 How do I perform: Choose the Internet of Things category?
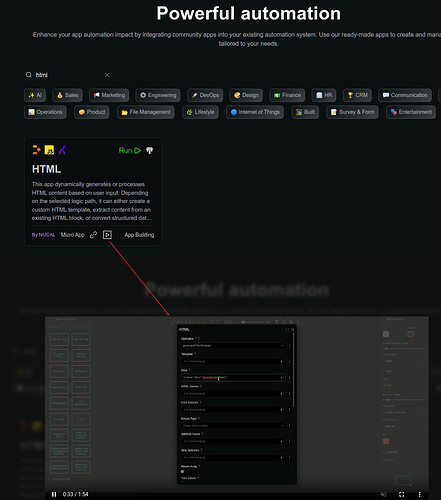[255, 112]
